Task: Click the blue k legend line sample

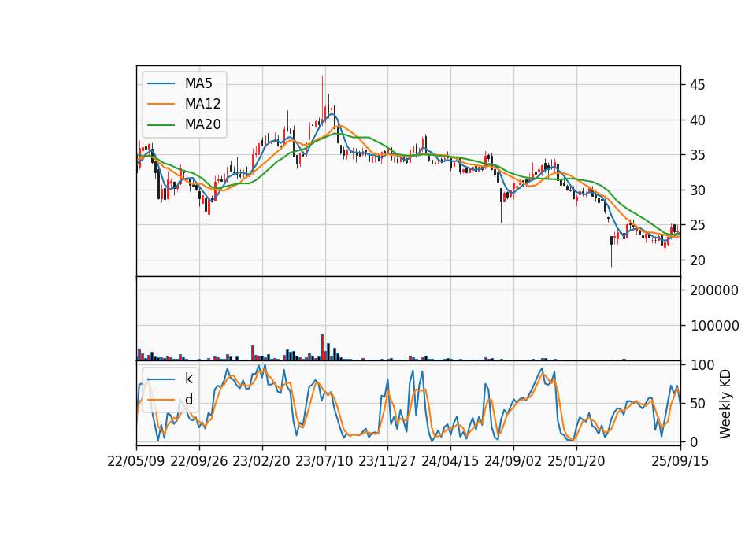Action: point(161,379)
